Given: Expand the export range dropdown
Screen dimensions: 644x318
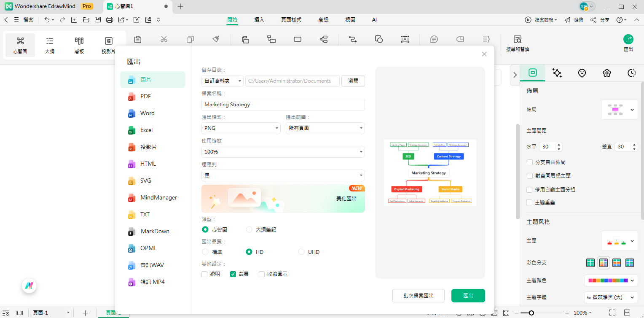Looking at the screenshot, I should tap(325, 128).
